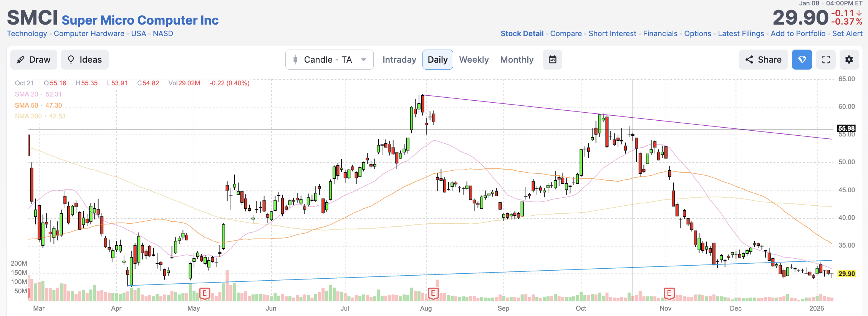Screen dimensions: 868x316
Task: Open the Financials link
Action: coord(660,33)
